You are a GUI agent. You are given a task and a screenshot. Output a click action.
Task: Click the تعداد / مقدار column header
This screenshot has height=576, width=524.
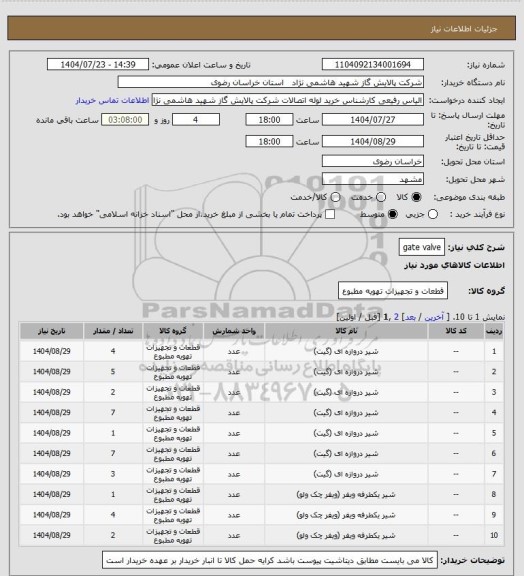pos(113,331)
